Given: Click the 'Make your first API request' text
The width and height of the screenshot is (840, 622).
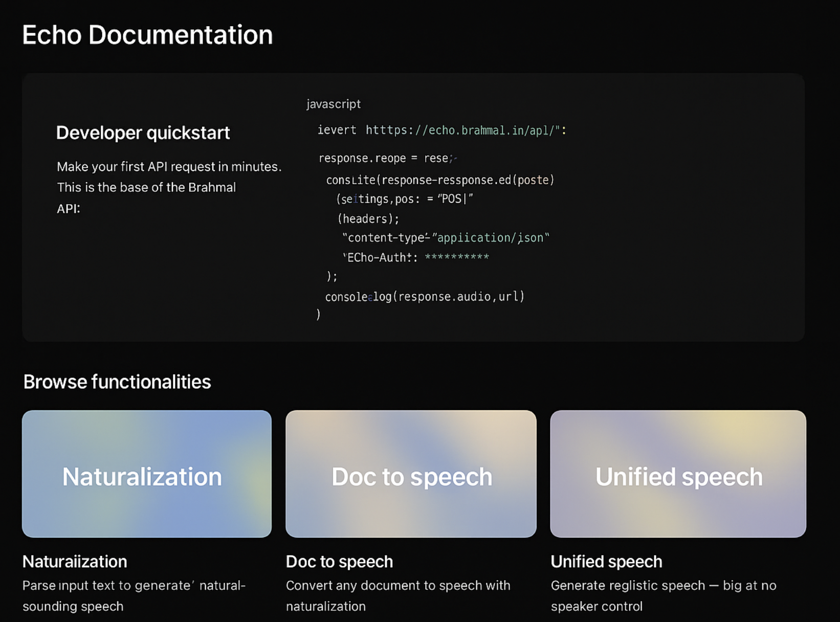Looking at the screenshot, I should coord(169,167).
